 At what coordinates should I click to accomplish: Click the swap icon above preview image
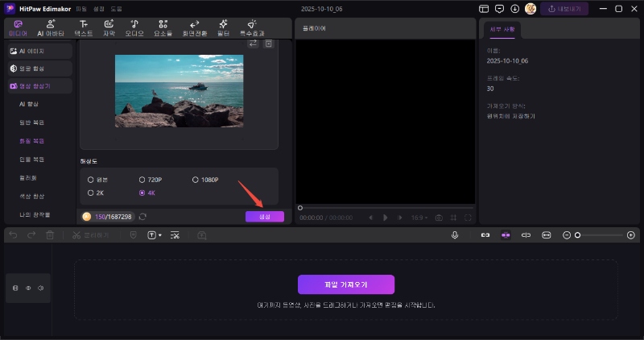click(253, 44)
